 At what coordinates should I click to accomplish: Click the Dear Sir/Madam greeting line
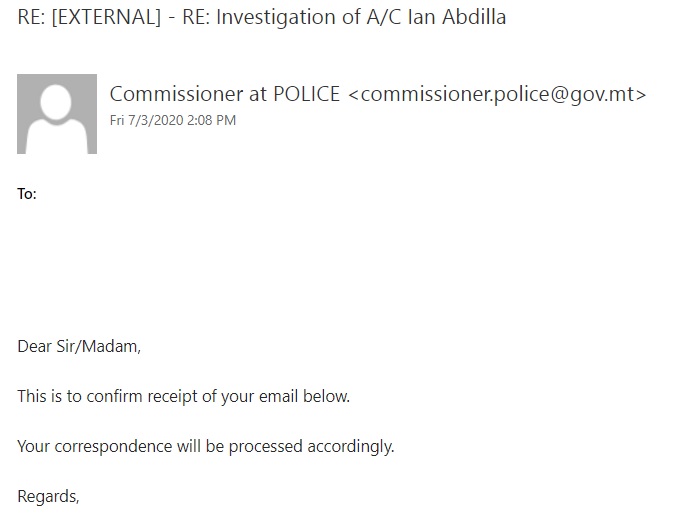tap(79, 346)
